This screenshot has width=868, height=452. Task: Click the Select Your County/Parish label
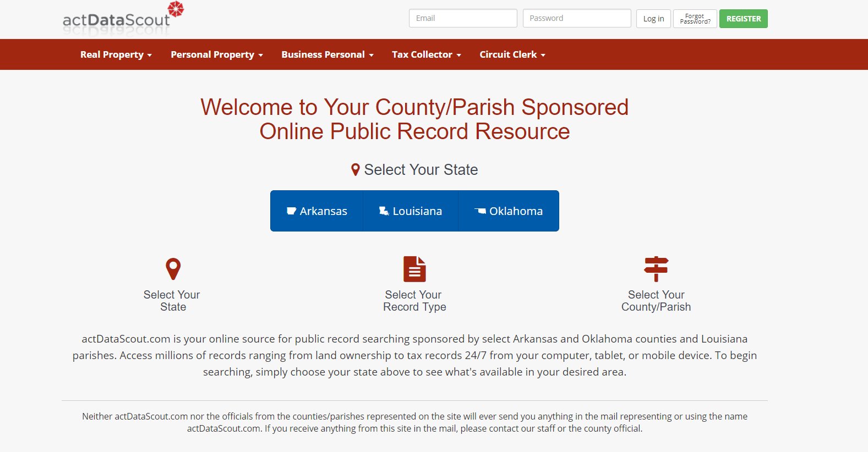coord(656,301)
